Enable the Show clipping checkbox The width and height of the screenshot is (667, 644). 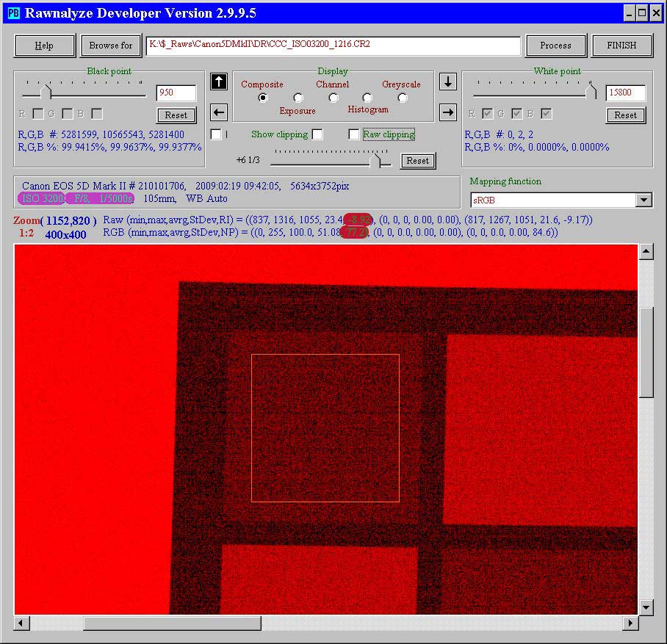(317, 134)
